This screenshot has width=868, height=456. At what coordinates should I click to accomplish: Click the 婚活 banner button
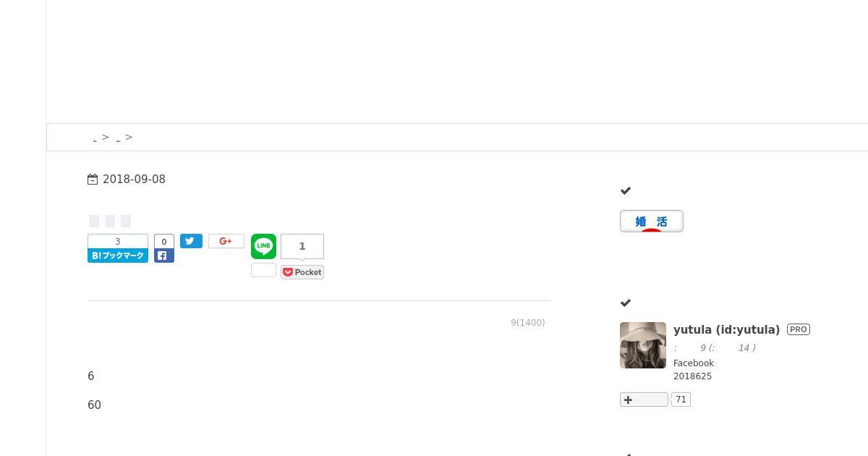[x=652, y=221]
